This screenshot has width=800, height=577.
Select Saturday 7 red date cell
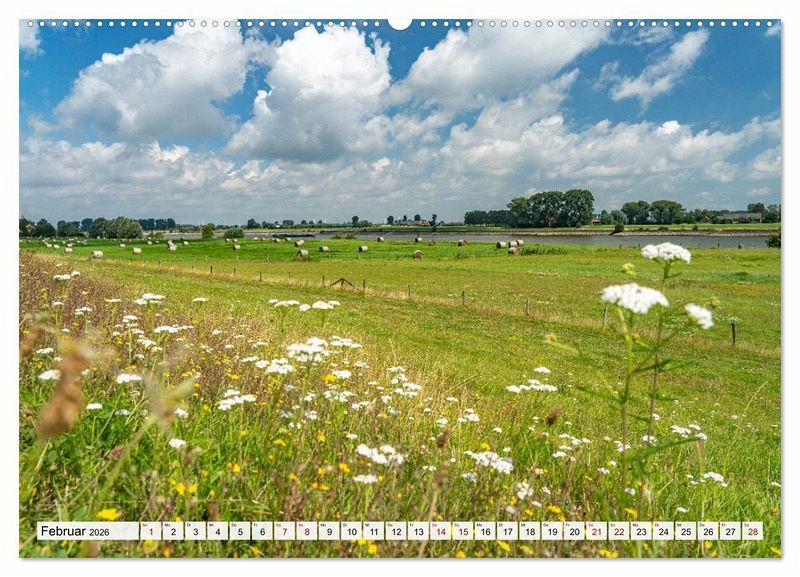pyautogui.click(x=285, y=531)
